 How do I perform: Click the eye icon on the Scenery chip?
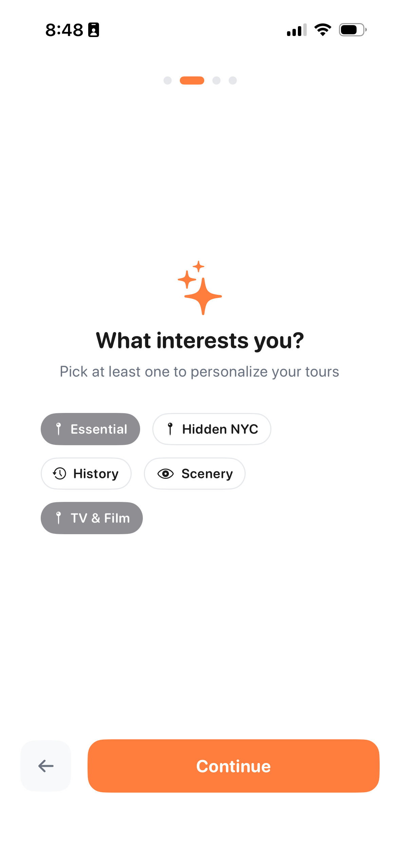[x=166, y=473]
